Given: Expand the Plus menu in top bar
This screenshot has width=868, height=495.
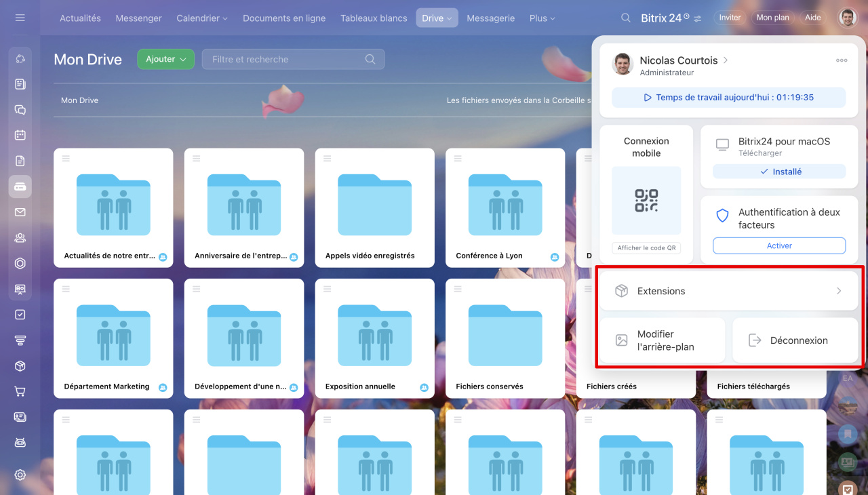Looking at the screenshot, I should click(x=542, y=18).
